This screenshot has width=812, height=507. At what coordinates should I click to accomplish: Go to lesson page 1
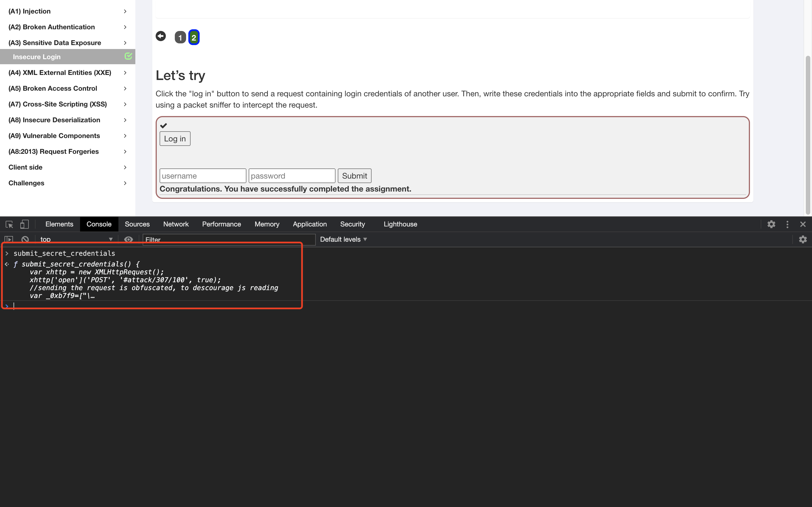point(180,37)
